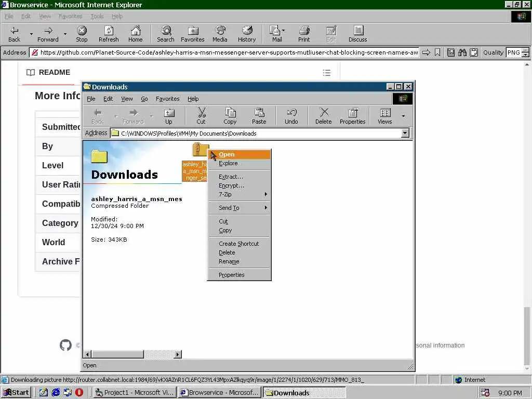This screenshot has width=532, height=399.
Task: Click Cut in the Downloads toolbar
Action: [x=201, y=116]
